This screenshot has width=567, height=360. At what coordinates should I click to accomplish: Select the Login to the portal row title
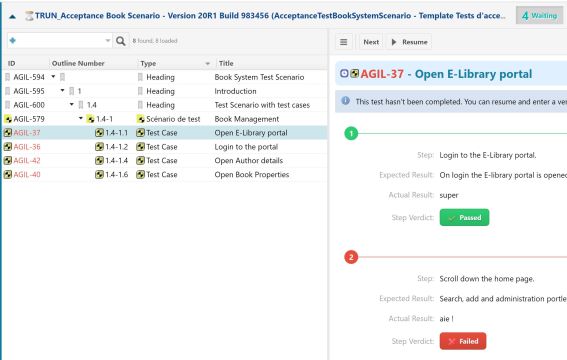(x=246, y=147)
